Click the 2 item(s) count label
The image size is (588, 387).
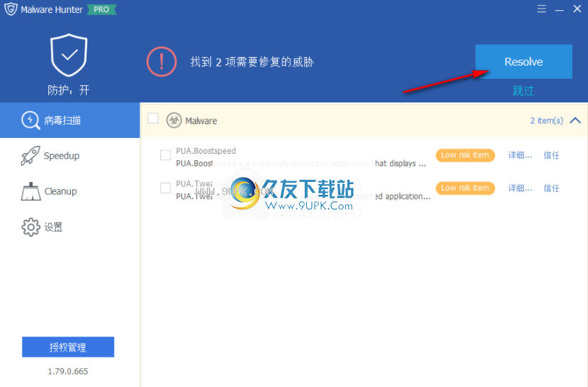pos(546,121)
